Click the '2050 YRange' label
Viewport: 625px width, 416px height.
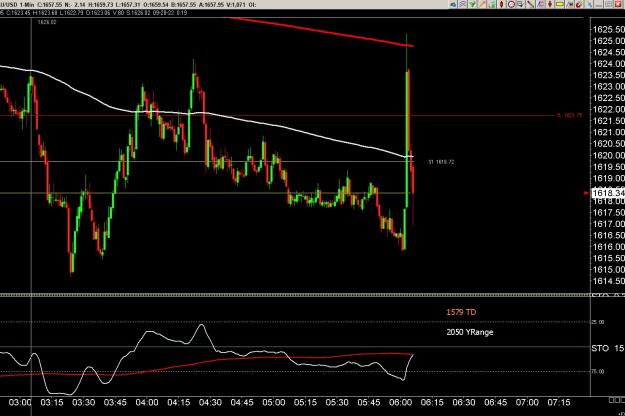tap(470, 332)
